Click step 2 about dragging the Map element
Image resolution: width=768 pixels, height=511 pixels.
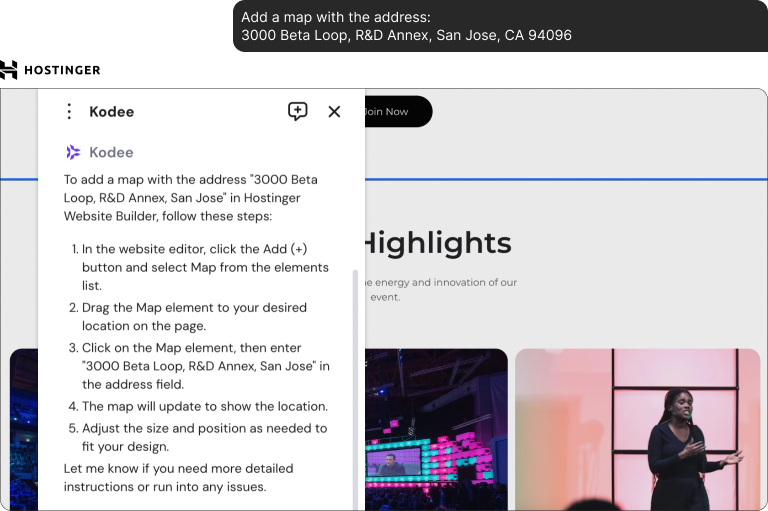point(194,317)
